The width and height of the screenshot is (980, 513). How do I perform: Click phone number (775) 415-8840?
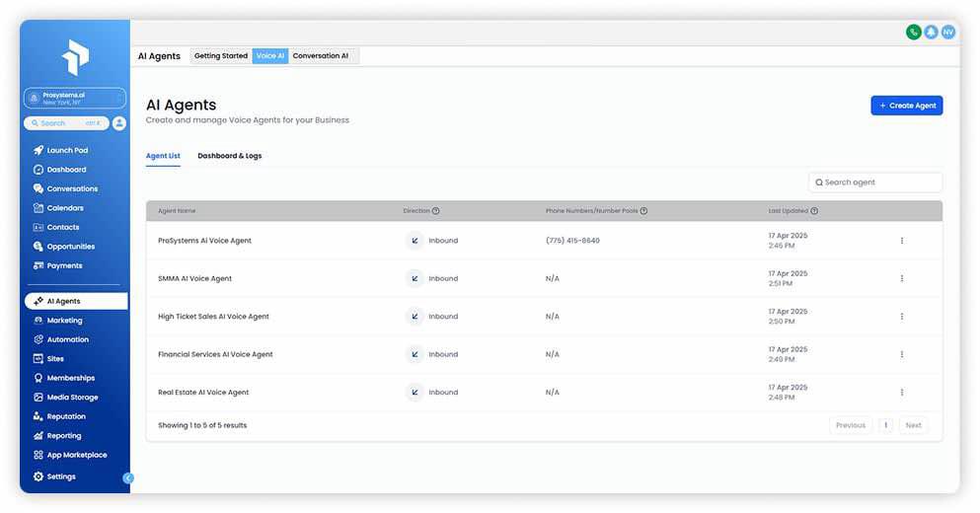572,241
